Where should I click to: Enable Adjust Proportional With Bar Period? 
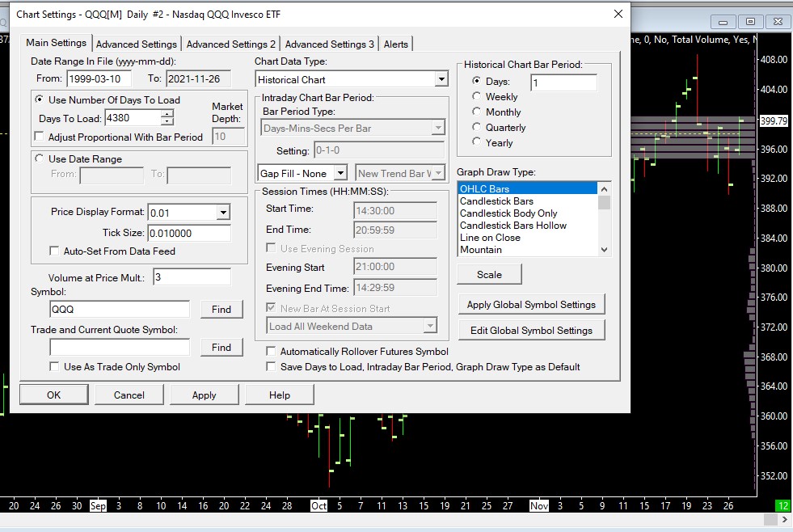pos(40,137)
